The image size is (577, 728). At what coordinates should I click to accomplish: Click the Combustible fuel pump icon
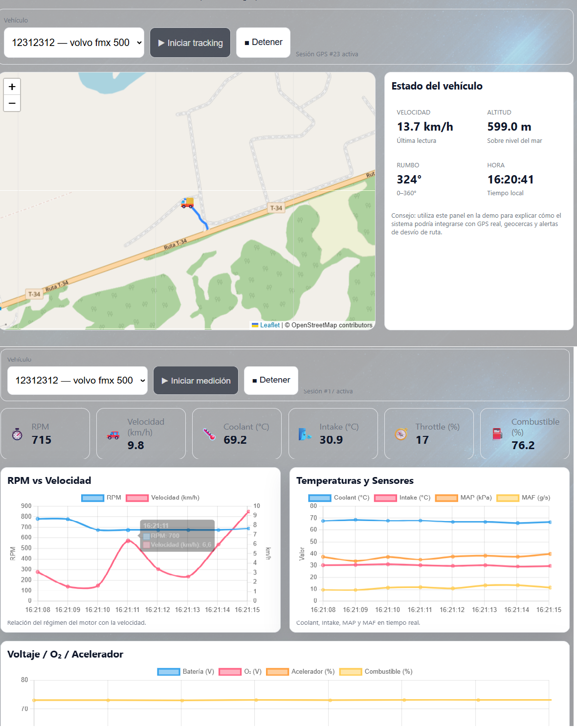point(497,434)
